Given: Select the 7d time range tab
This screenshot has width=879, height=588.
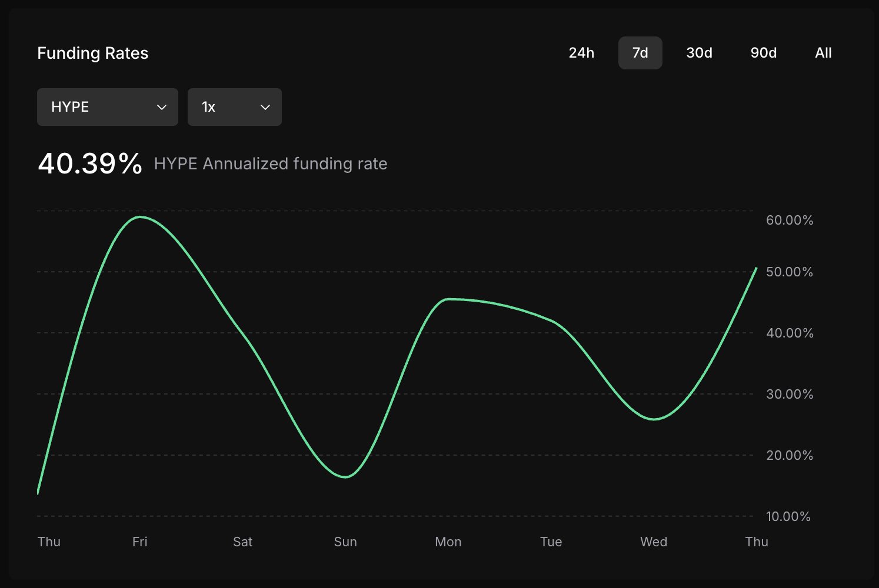Looking at the screenshot, I should (640, 53).
